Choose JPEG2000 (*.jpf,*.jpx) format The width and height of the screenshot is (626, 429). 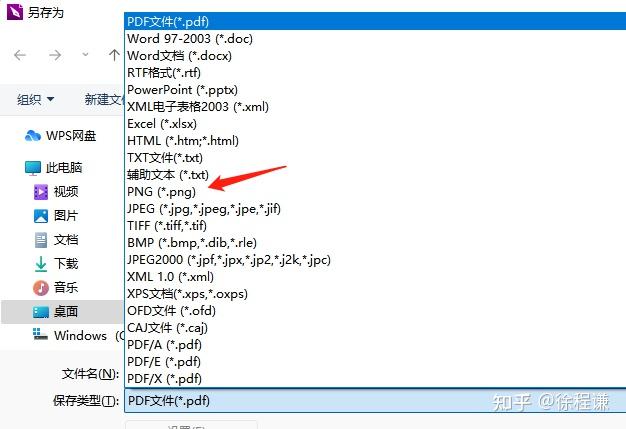tap(375, 260)
